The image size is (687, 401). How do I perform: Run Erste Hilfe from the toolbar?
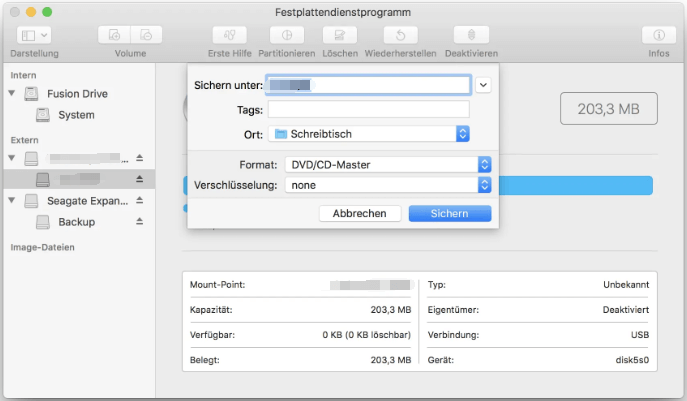point(230,35)
